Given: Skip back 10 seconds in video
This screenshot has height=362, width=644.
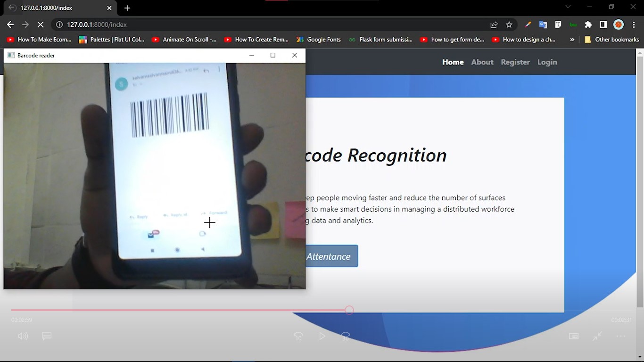Looking at the screenshot, I should [298, 336].
